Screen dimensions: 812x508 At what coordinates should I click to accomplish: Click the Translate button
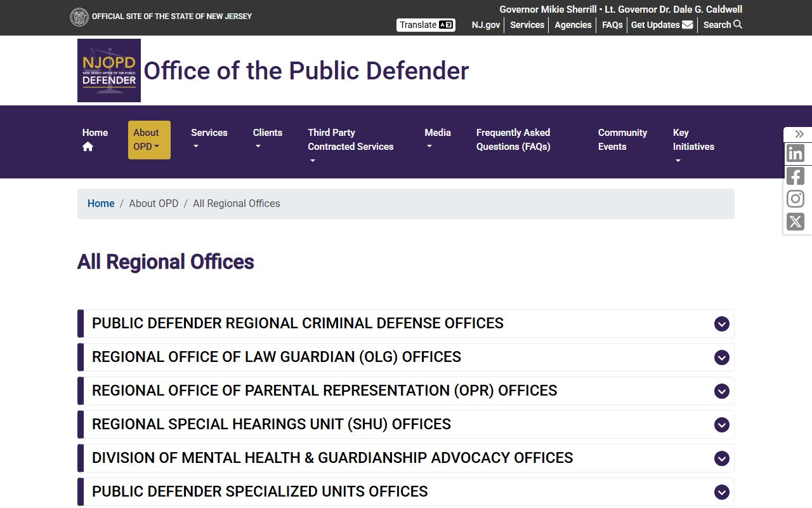pyautogui.click(x=426, y=25)
